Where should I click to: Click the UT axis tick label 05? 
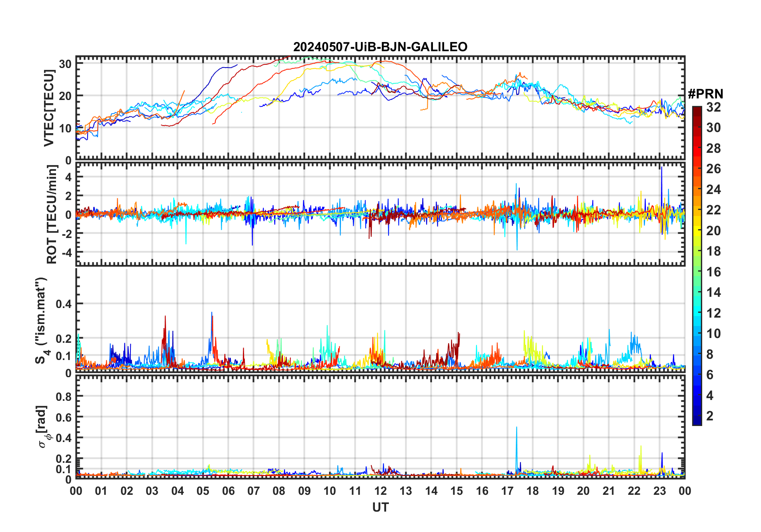203,491
